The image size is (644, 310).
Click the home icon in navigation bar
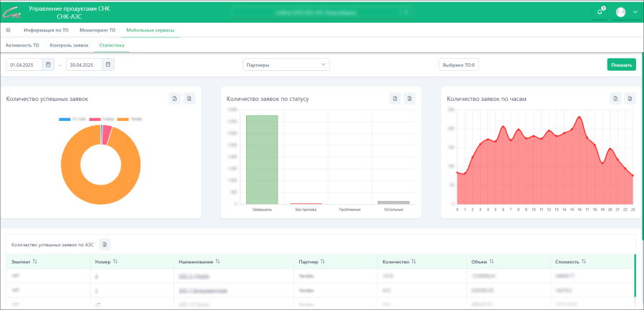[9, 31]
